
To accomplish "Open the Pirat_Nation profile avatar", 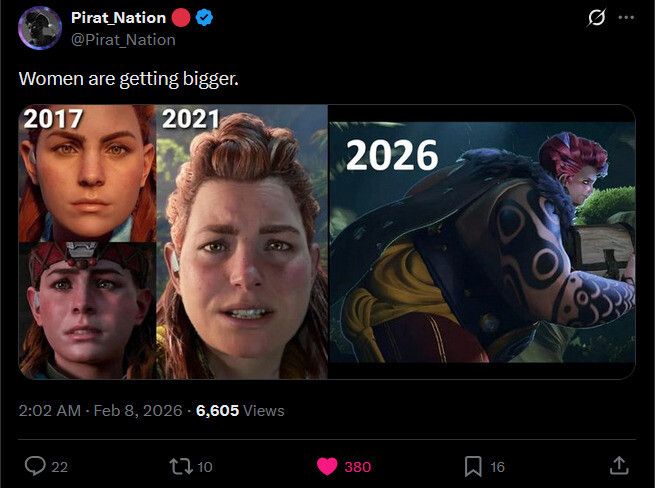I will tap(40, 27).
